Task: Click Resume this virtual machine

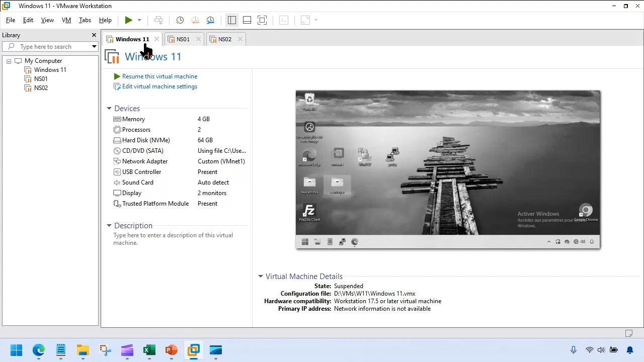Action: pyautogui.click(x=159, y=76)
